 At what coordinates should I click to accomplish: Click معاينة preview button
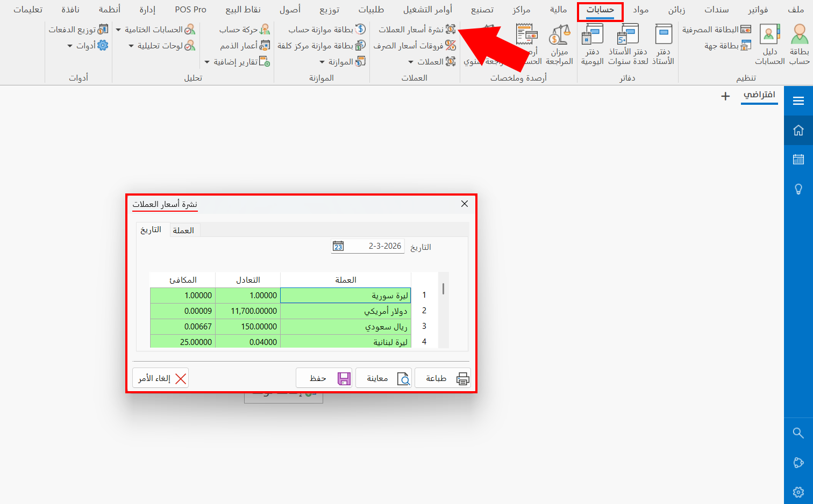[x=383, y=378]
